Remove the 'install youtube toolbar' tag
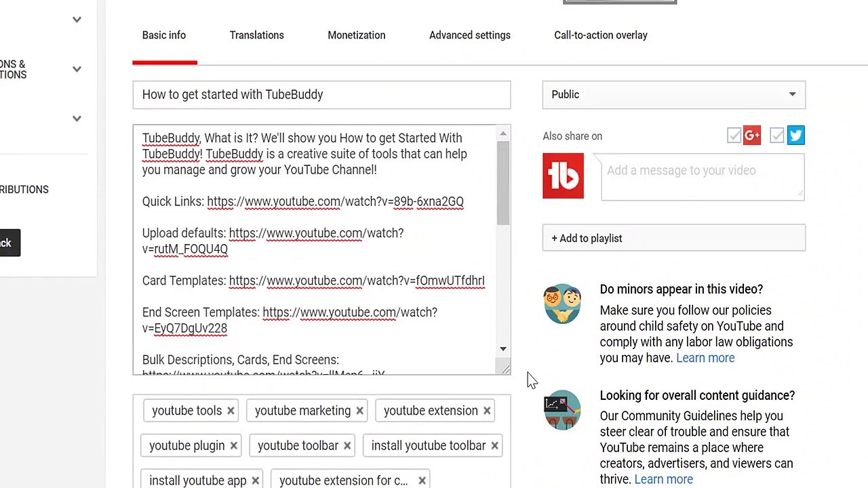 point(494,446)
